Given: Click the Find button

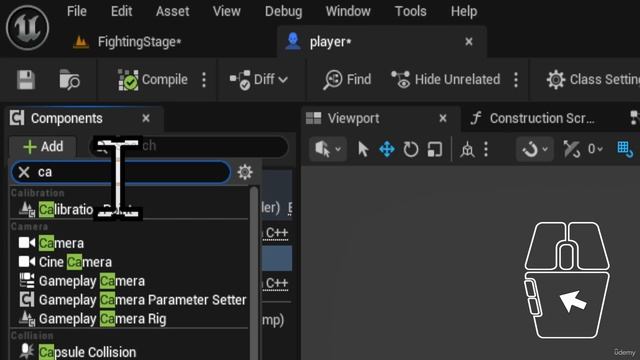Looking at the screenshot, I should [347, 79].
